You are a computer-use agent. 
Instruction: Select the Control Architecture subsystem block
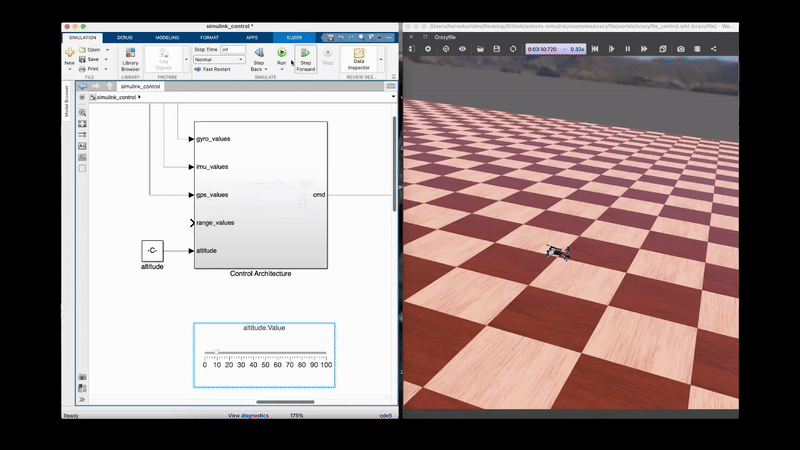tap(261, 195)
